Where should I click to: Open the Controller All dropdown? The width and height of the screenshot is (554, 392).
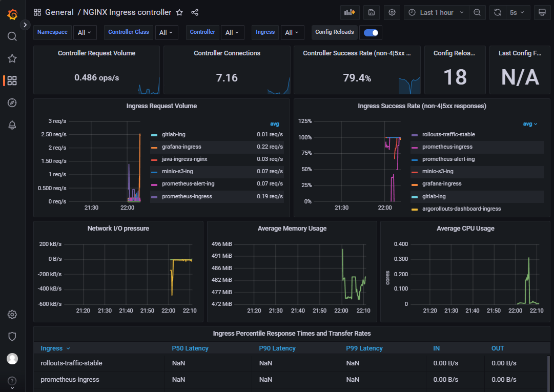[x=232, y=32]
